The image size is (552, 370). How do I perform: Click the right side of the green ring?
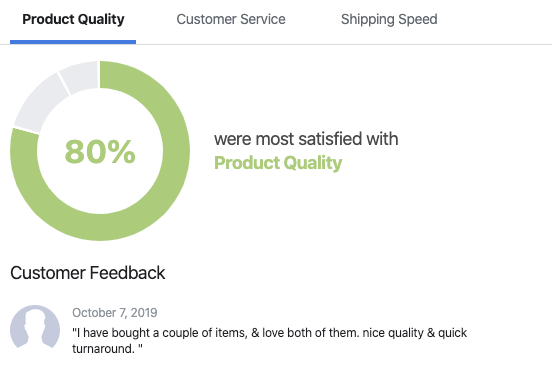click(176, 151)
